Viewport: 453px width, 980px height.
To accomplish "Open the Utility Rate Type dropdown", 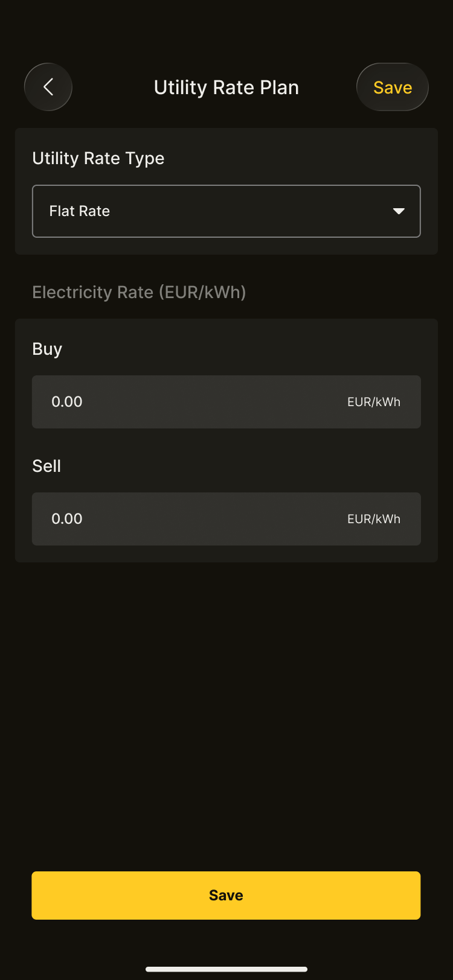I will pyautogui.click(x=226, y=211).
